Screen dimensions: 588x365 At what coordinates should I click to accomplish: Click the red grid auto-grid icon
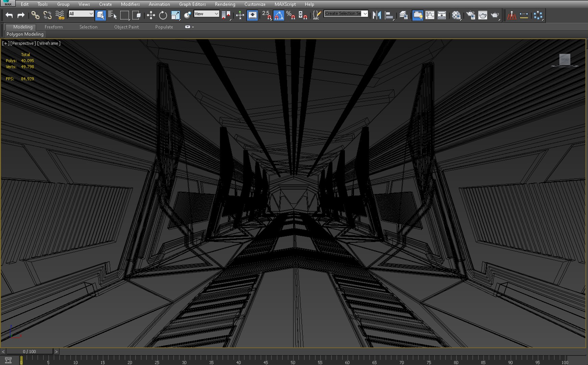pos(512,15)
